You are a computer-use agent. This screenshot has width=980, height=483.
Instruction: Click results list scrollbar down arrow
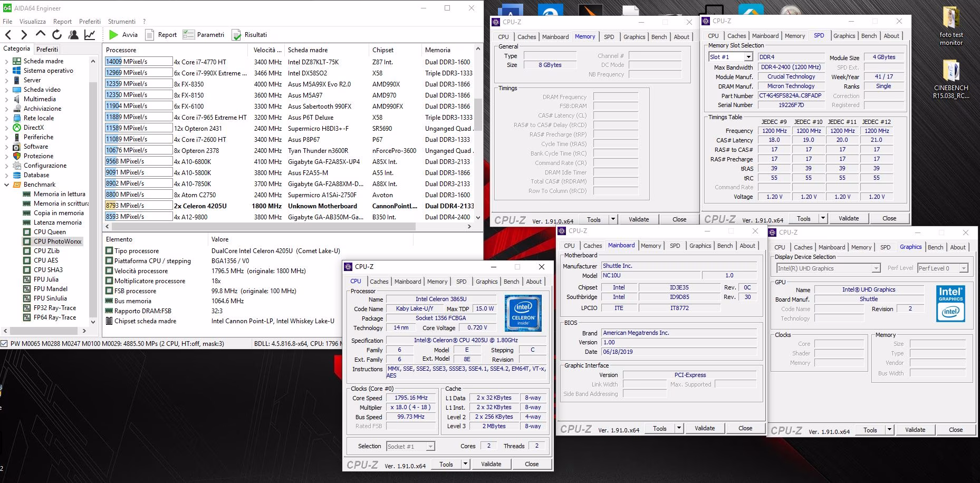(x=478, y=217)
